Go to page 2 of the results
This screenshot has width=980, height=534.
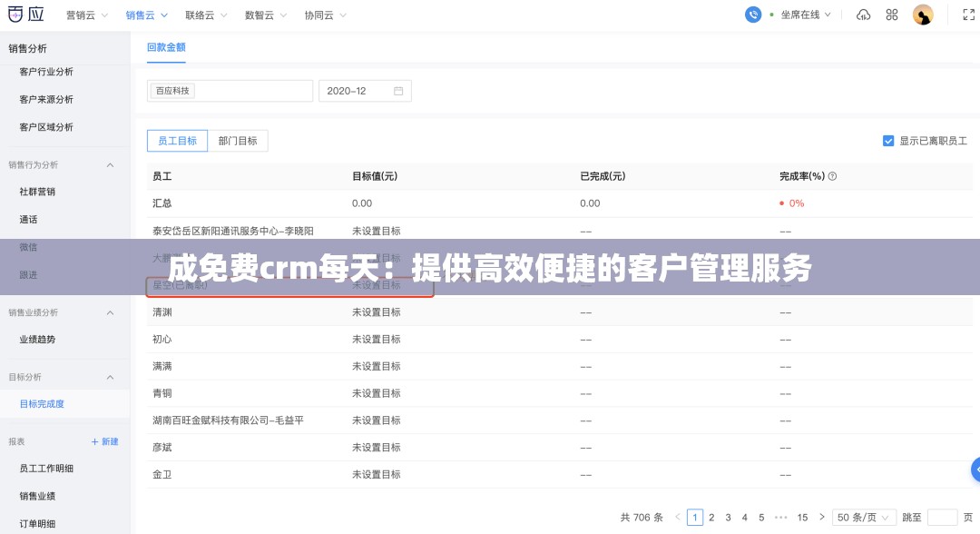(x=711, y=517)
